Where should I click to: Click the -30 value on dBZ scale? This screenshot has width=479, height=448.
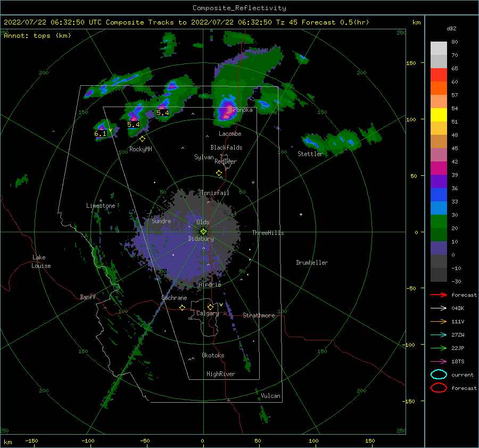[456, 281]
